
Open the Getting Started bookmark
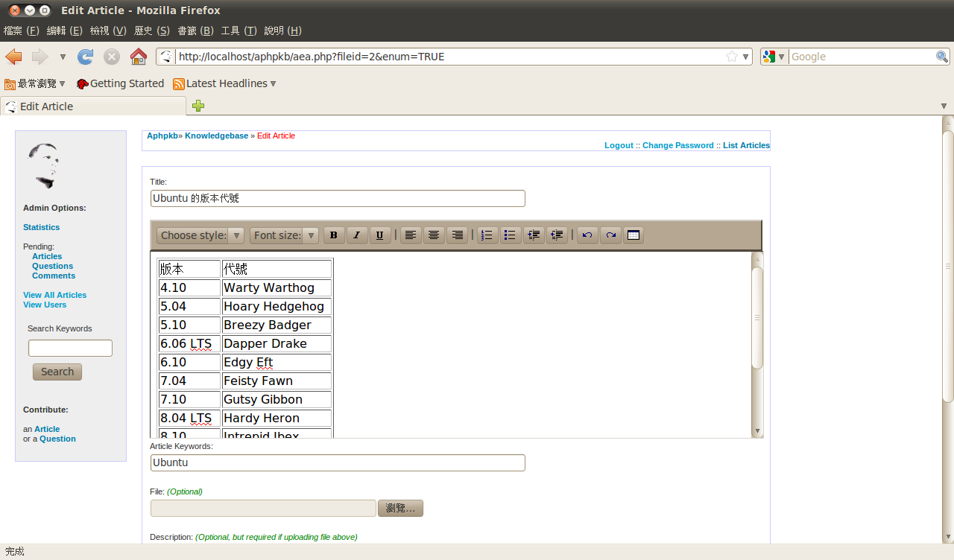120,83
